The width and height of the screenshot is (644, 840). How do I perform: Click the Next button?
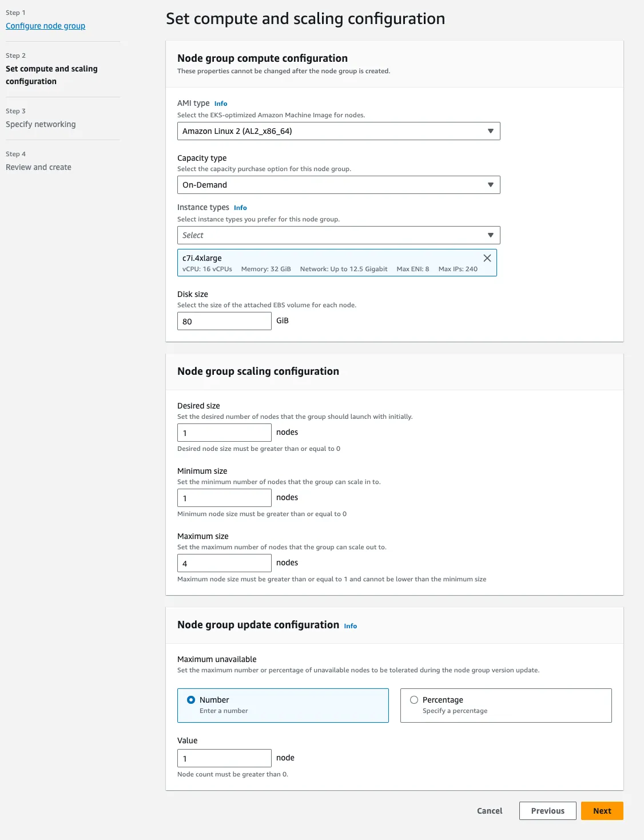602,811
